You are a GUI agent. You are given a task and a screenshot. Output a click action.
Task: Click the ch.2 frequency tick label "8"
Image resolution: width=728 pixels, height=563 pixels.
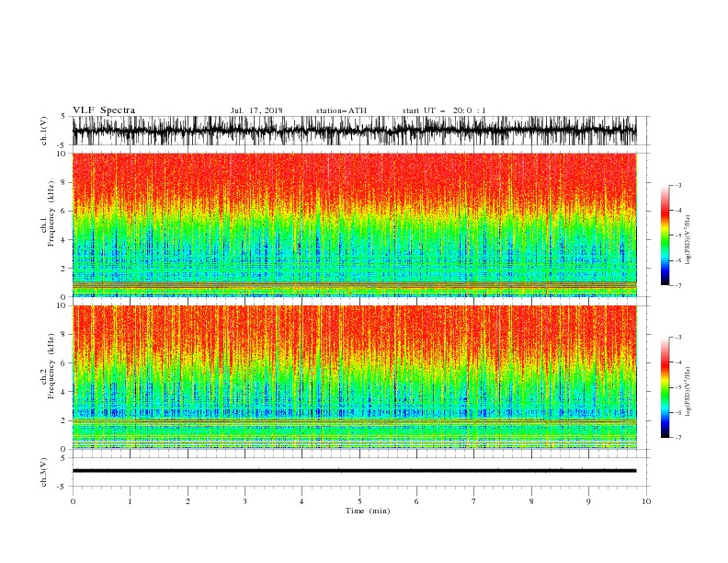(x=63, y=335)
